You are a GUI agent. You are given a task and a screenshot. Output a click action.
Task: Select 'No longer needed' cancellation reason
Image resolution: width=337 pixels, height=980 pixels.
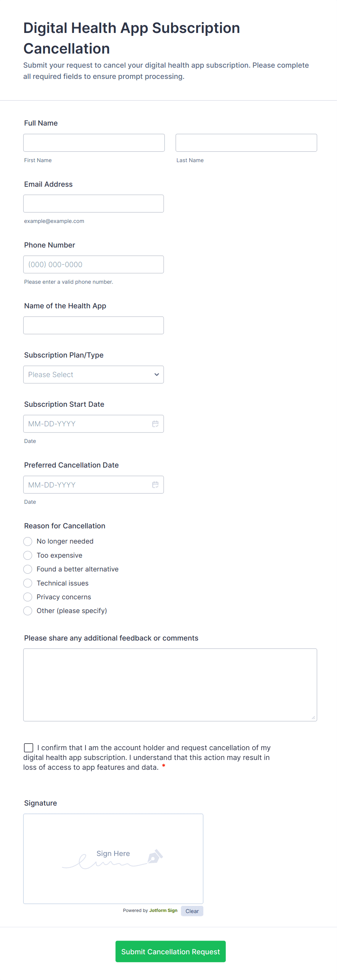28,541
